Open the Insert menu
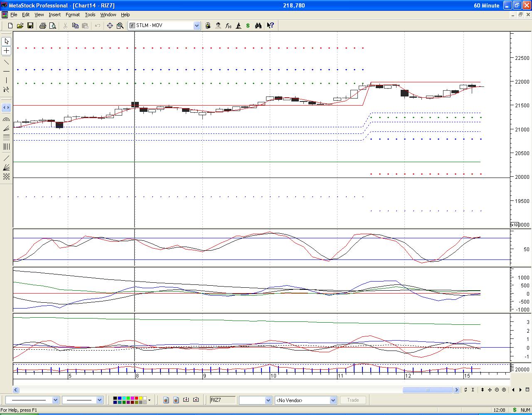This screenshot has width=532, height=415. click(54, 15)
